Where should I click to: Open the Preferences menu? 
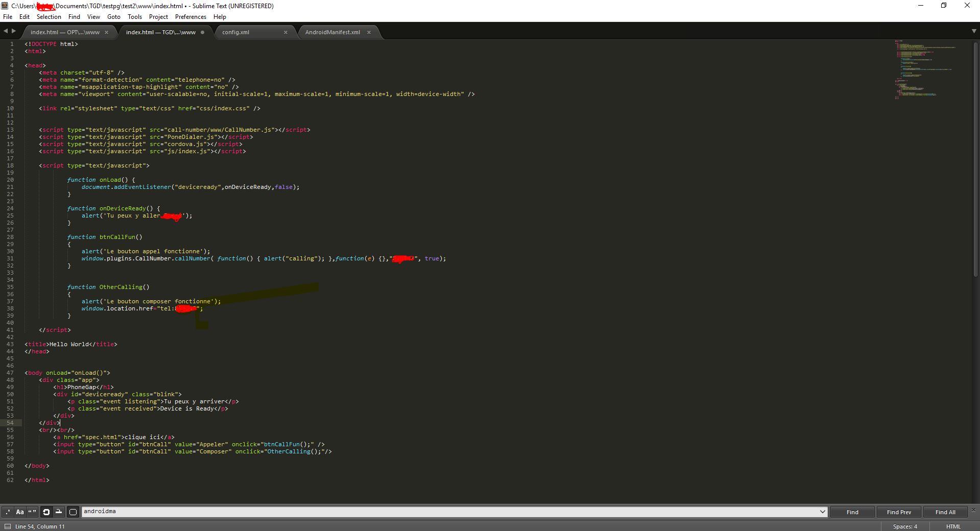(x=190, y=17)
